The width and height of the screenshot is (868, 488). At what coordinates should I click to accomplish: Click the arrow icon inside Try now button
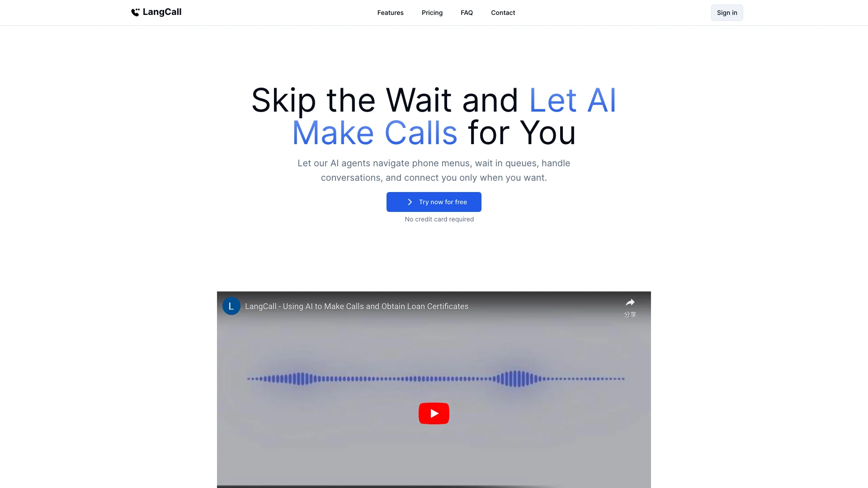pyautogui.click(x=410, y=202)
